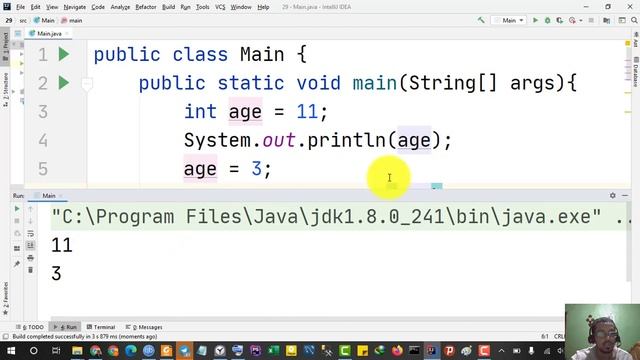This screenshot has height=360, width=640.
Task: Open the Terminal tool window
Action: [101, 327]
